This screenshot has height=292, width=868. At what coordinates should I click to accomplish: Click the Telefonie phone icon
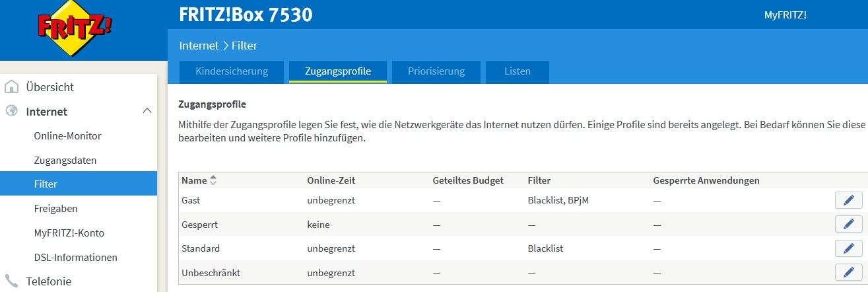coord(11,281)
